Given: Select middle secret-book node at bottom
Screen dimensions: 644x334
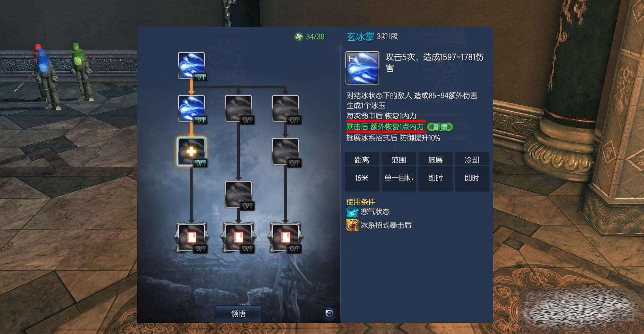Looking at the screenshot, I should pyautogui.click(x=238, y=237).
